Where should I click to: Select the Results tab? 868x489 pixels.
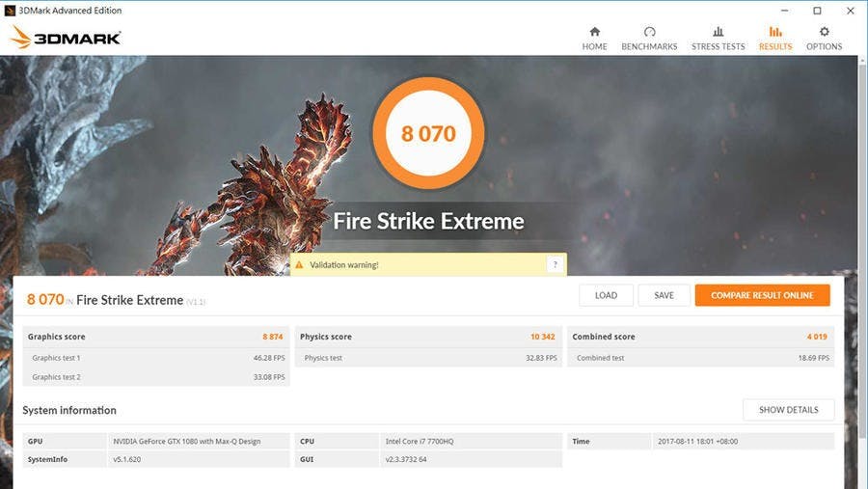[x=774, y=38]
